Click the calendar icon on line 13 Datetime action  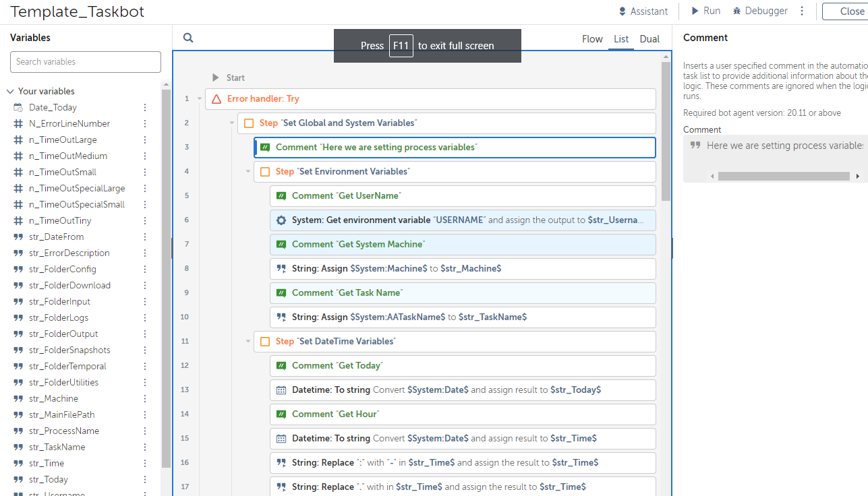[281, 390]
